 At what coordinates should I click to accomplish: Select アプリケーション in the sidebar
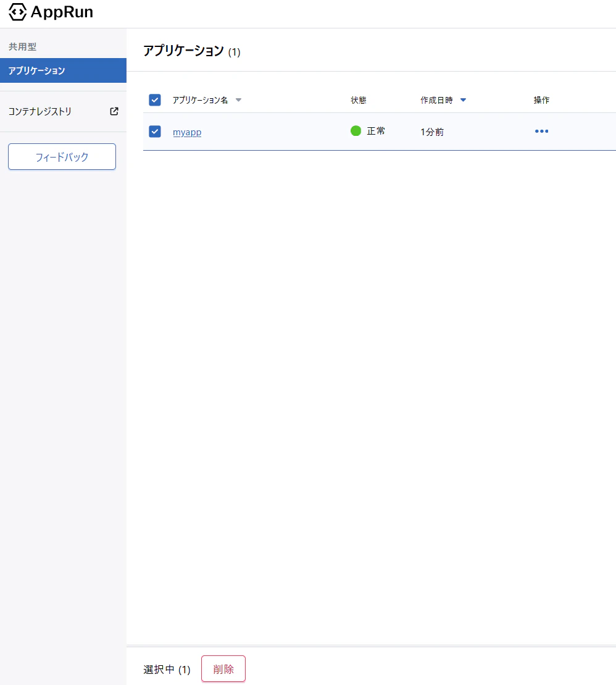(64, 70)
